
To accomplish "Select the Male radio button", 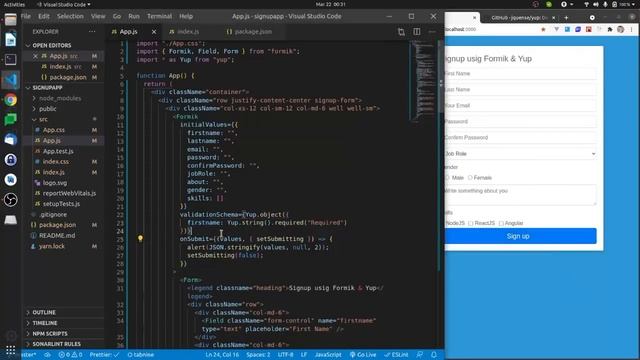I will [x=447, y=178].
